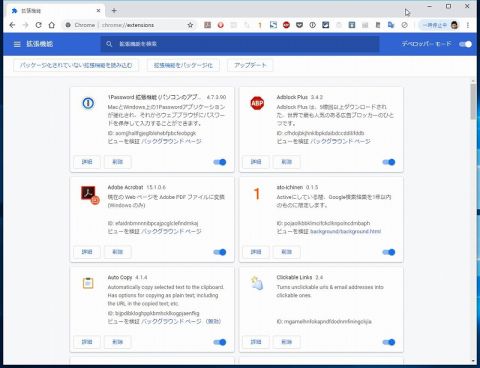
Task: Open the Chrome three-dot menu
Action: point(468,25)
